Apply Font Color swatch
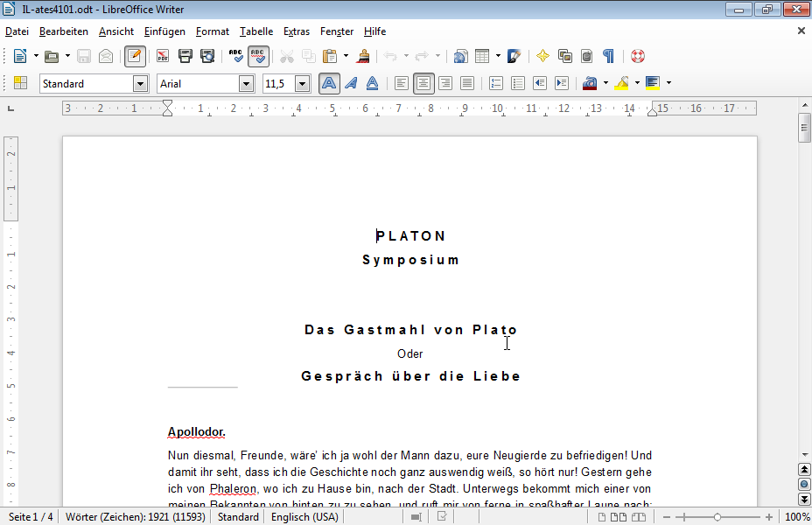Screen dimensions: 812x525 coord(590,83)
